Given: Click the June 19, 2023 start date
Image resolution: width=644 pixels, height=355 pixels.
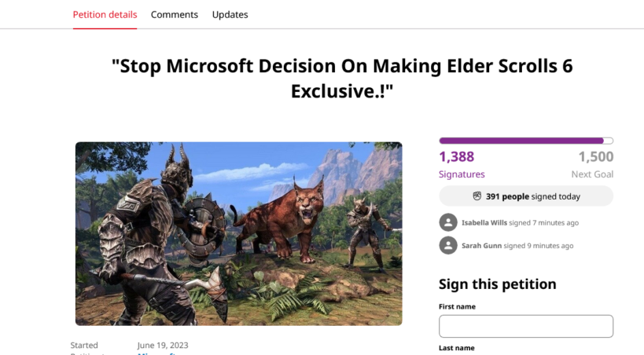Looking at the screenshot, I should [163, 346].
